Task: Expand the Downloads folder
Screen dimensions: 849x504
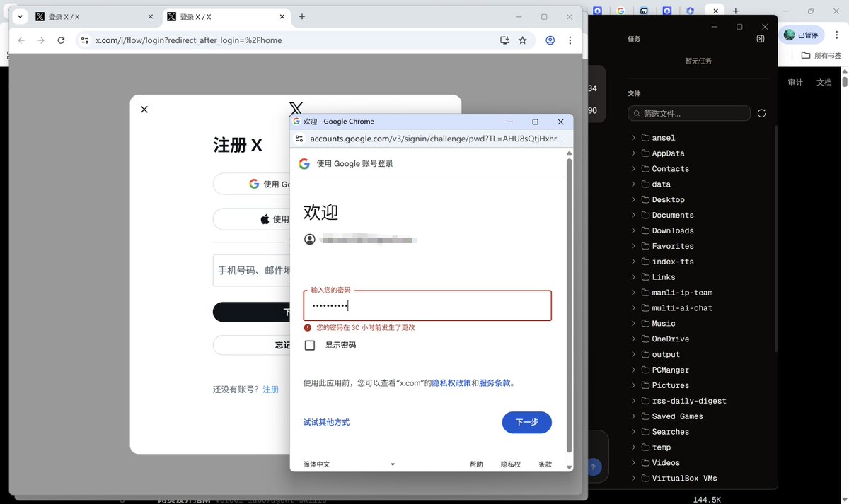Action: click(x=633, y=231)
